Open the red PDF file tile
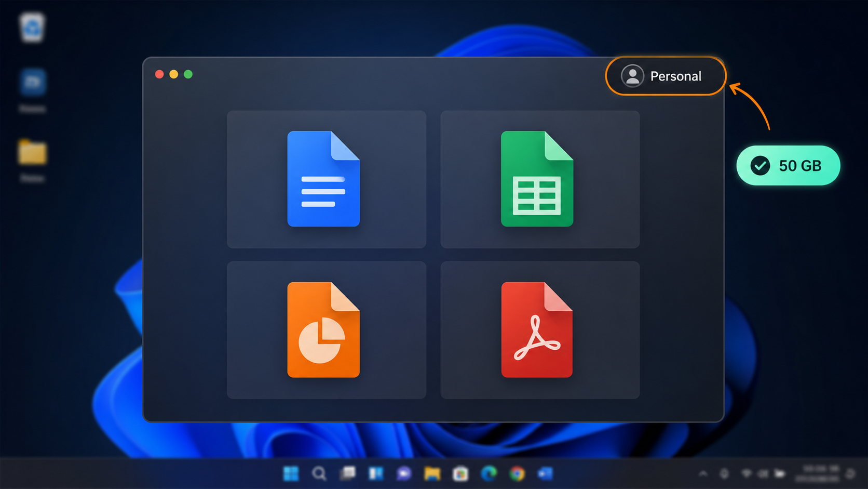The image size is (868, 489). 540,330
